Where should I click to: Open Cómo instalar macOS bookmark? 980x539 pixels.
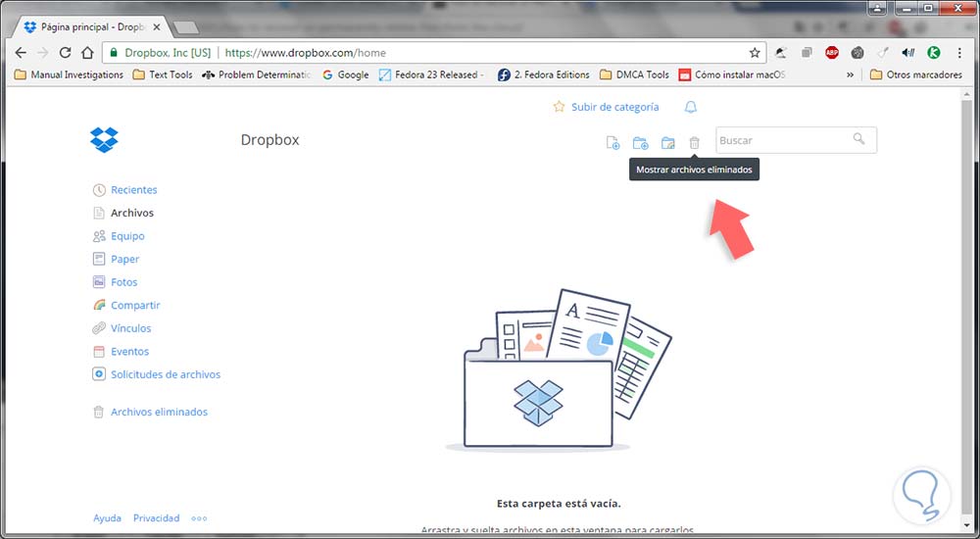(x=732, y=74)
